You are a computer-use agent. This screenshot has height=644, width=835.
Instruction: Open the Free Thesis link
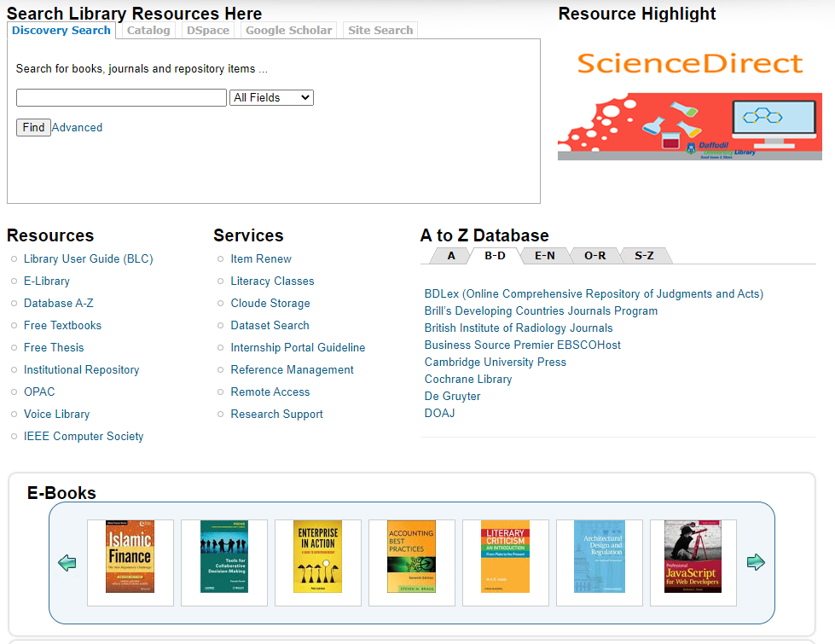click(54, 348)
